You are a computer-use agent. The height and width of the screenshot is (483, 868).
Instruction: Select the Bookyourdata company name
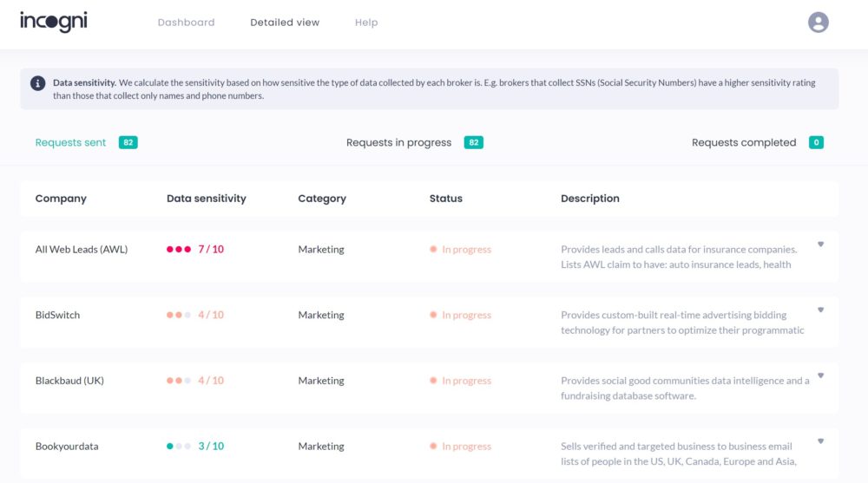point(67,446)
